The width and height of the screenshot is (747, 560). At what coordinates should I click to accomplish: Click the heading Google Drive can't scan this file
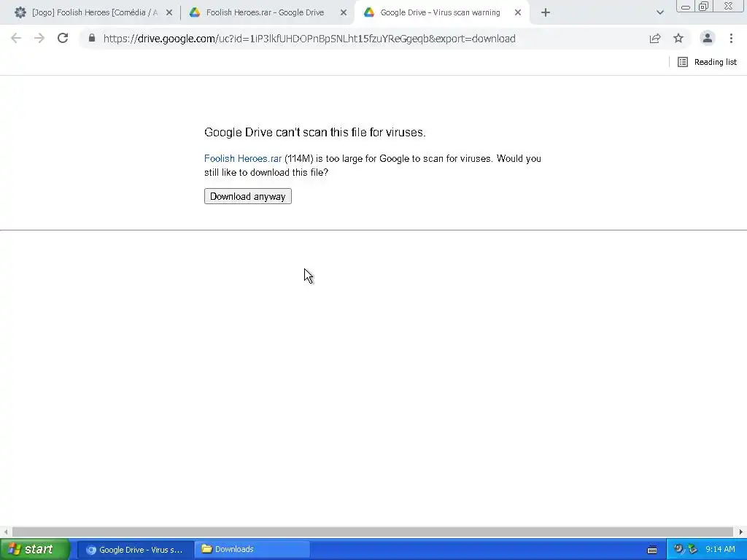pyautogui.click(x=315, y=132)
